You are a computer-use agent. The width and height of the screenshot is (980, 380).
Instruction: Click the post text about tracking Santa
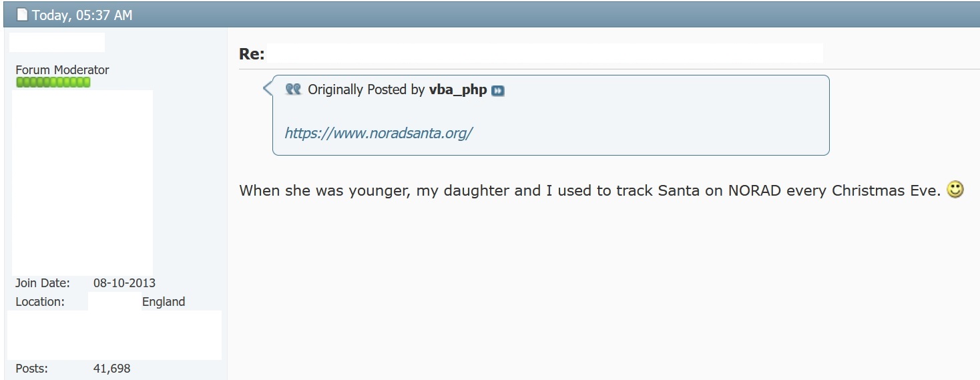click(x=590, y=190)
